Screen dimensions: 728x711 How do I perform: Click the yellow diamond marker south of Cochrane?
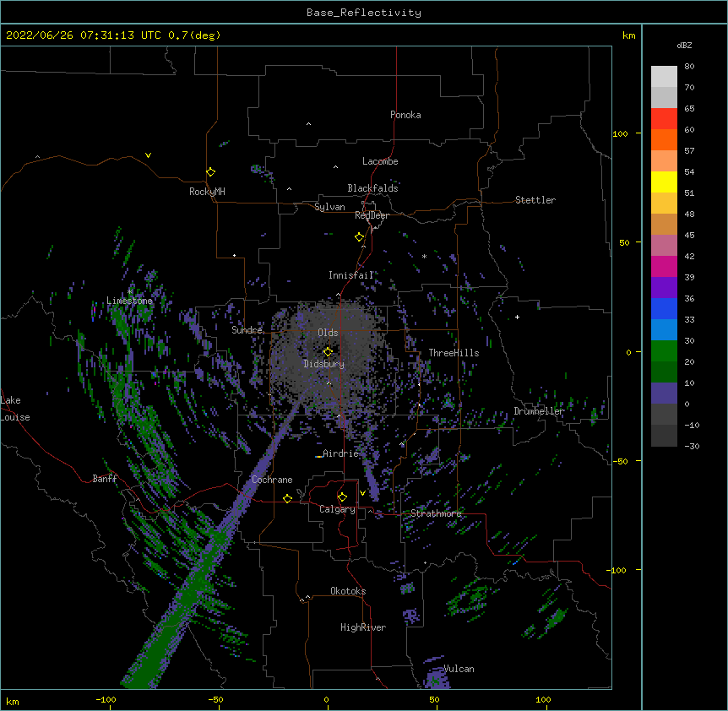click(x=287, y=498)
